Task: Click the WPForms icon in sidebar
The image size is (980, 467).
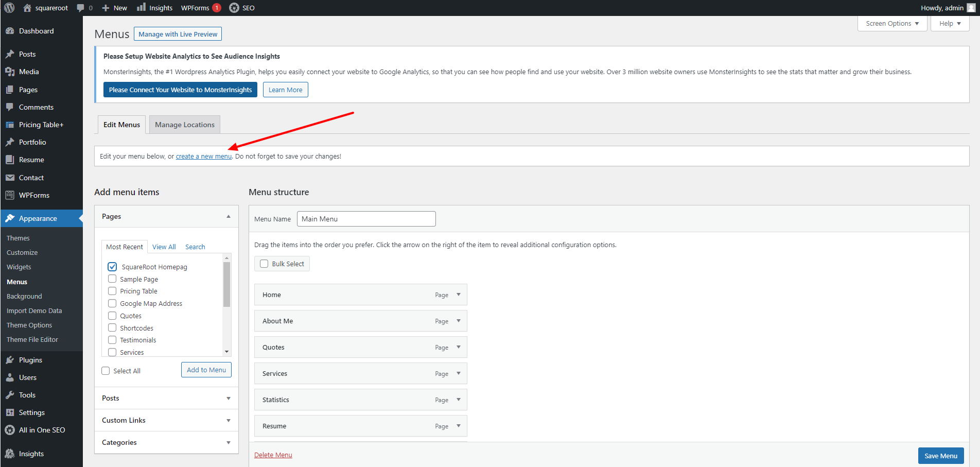Action: (x=10, y=195)
